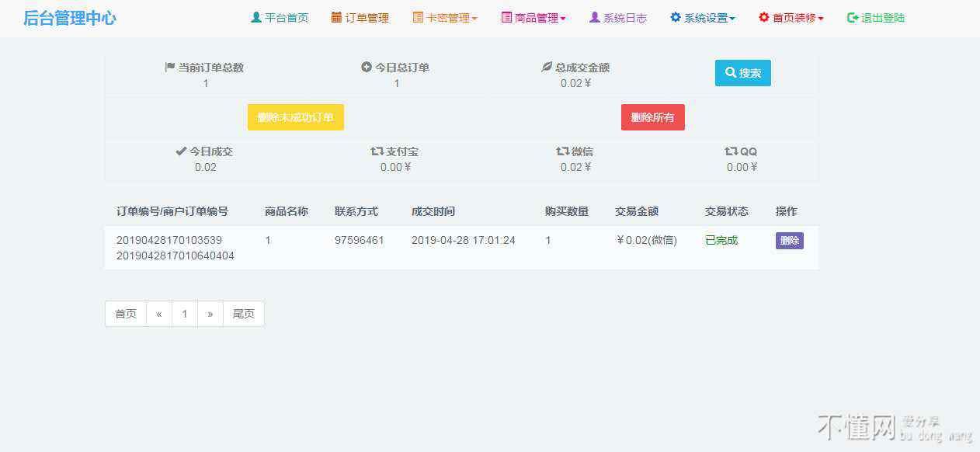Click the 首页装修 red gear icon

click(x=764, y=17)
